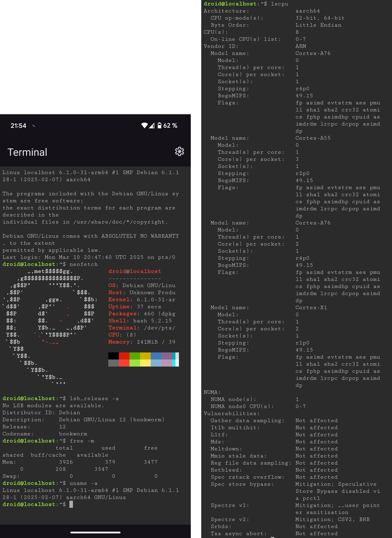Click the 'Terminal: /dev/pts/' neofetch line

pyautogui.click(x=142, y=328)
